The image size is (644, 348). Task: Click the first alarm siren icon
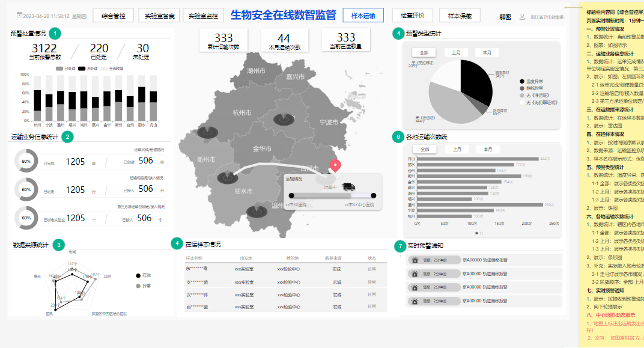415,260
